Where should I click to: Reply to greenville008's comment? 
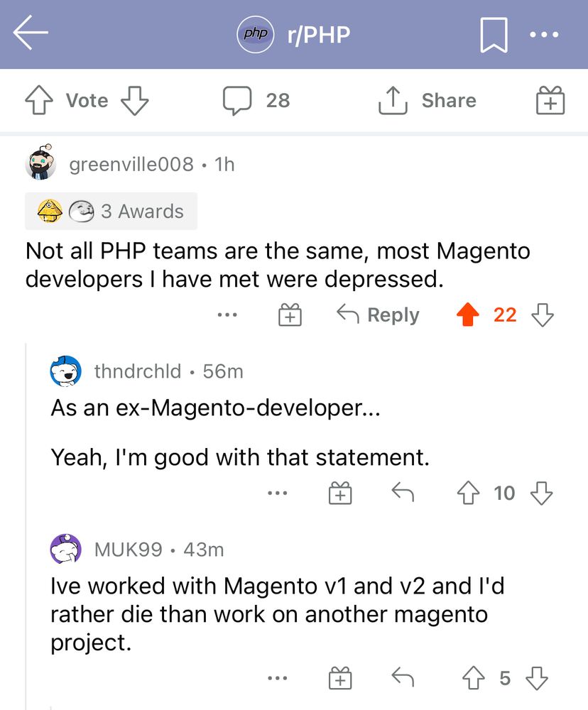click(378, 315)
